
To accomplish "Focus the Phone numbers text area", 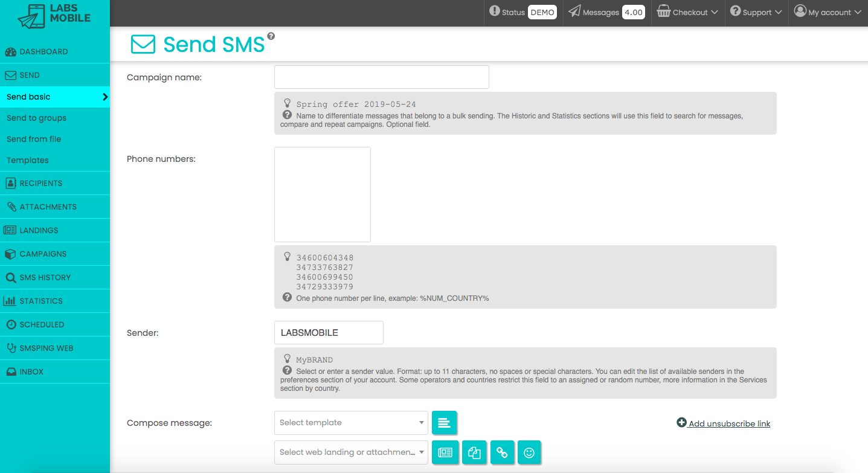I will click(x=323, y=195).
